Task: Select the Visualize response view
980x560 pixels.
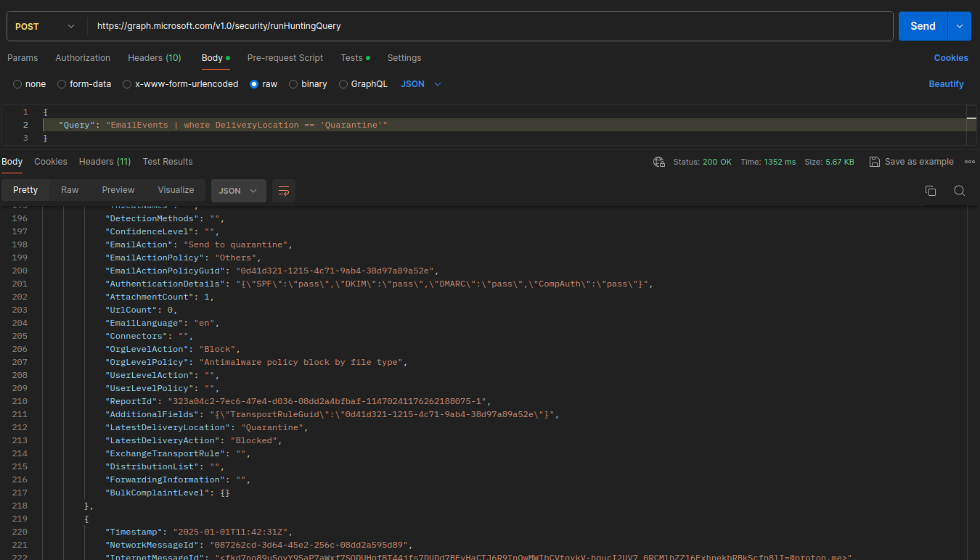Action: click(176, 190)
